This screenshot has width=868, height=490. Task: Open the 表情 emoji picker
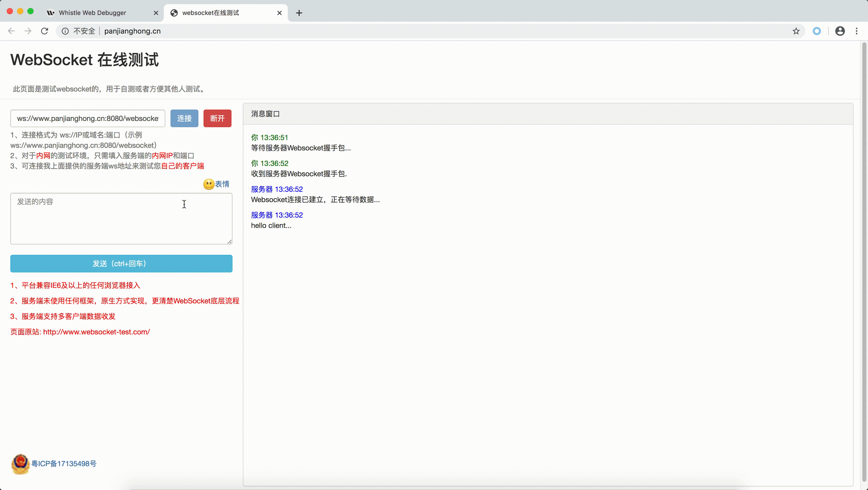(x=222, y=184)
